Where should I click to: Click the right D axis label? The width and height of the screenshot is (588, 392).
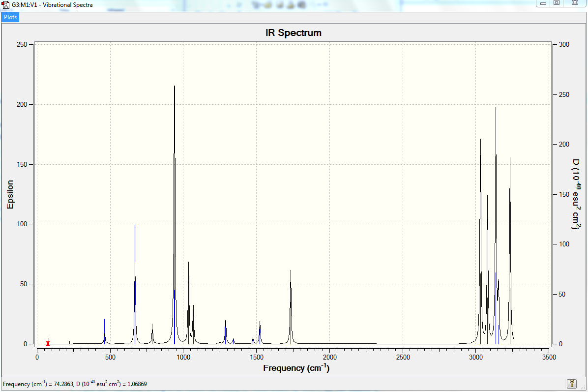(576, 194)
